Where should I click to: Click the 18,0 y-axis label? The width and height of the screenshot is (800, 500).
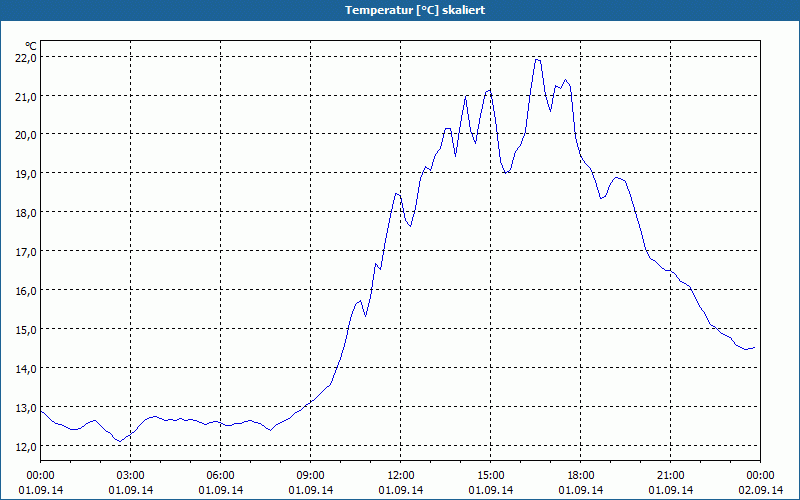[x=26, y=213]
